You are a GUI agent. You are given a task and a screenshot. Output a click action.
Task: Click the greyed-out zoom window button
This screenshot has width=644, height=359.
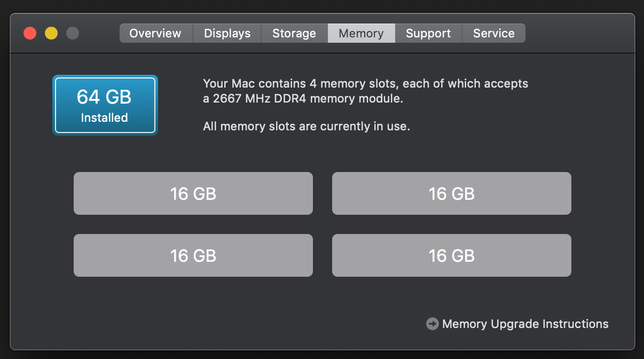click(73, 33)
